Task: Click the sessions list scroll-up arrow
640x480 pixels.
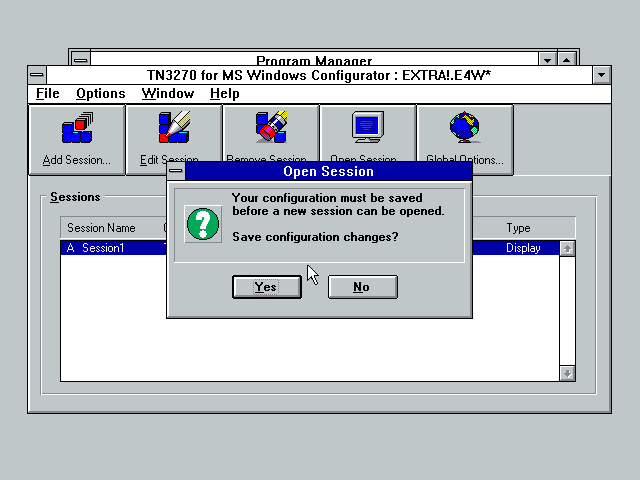Action: coord(567,249)
